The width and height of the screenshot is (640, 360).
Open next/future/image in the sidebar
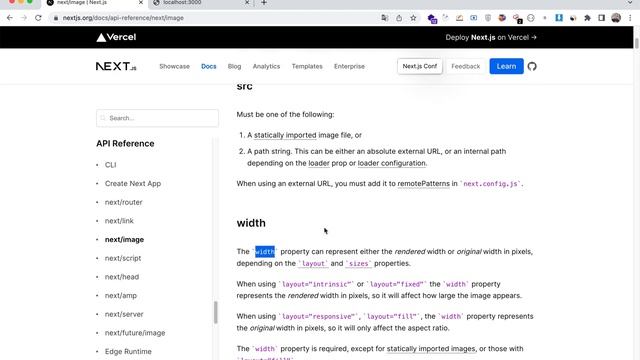135,333
